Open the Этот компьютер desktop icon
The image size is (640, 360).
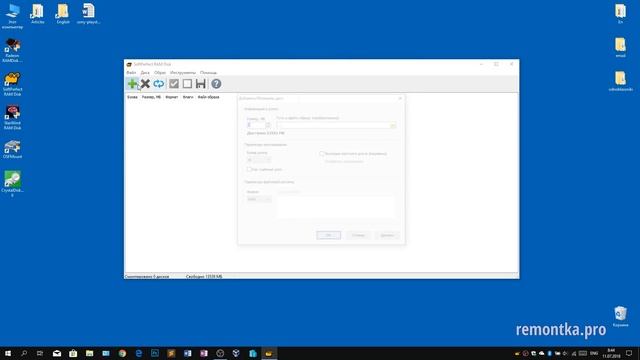(12, 16)
